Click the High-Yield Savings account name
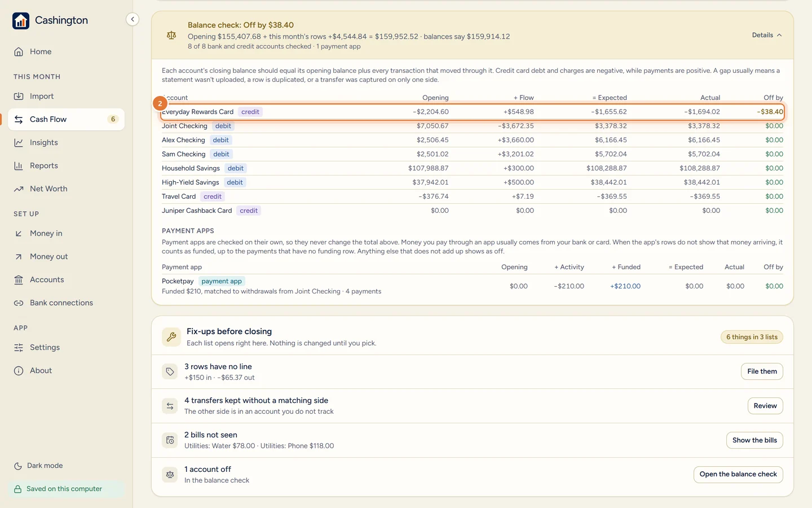Screen dimensions: 812x508 click(x=190, y=182)
